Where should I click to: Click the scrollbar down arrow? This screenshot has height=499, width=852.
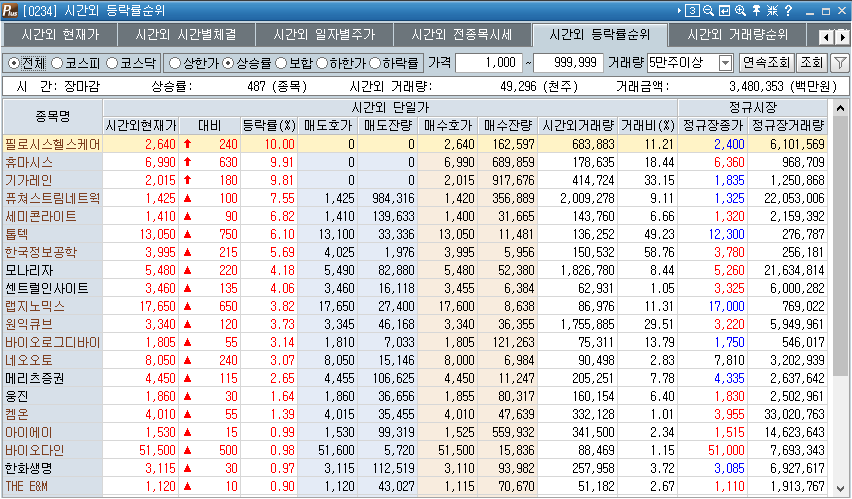point(840,488)
